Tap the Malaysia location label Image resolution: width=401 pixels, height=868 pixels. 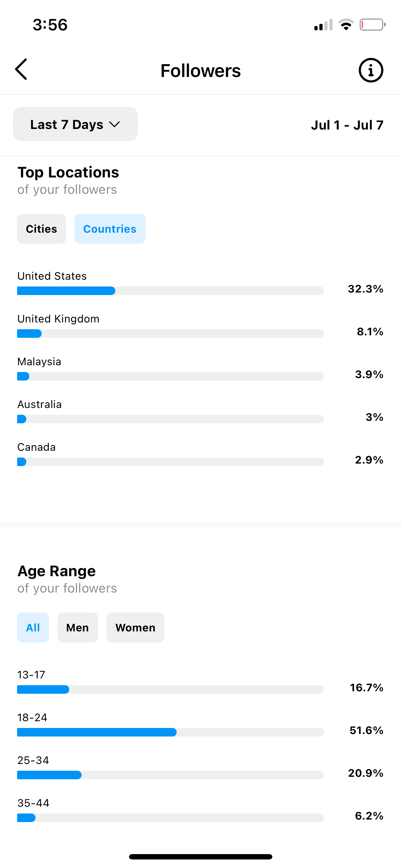pos(39,362)
